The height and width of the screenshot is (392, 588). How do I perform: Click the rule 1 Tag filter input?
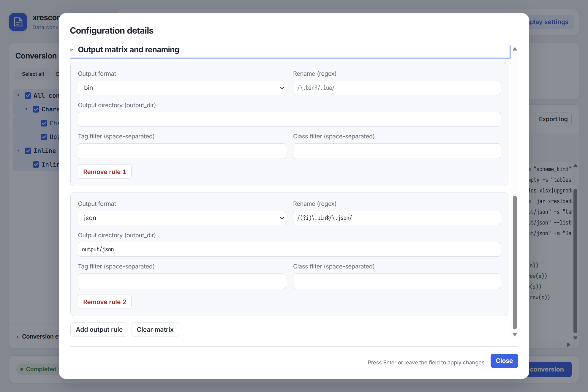(182, 151)
